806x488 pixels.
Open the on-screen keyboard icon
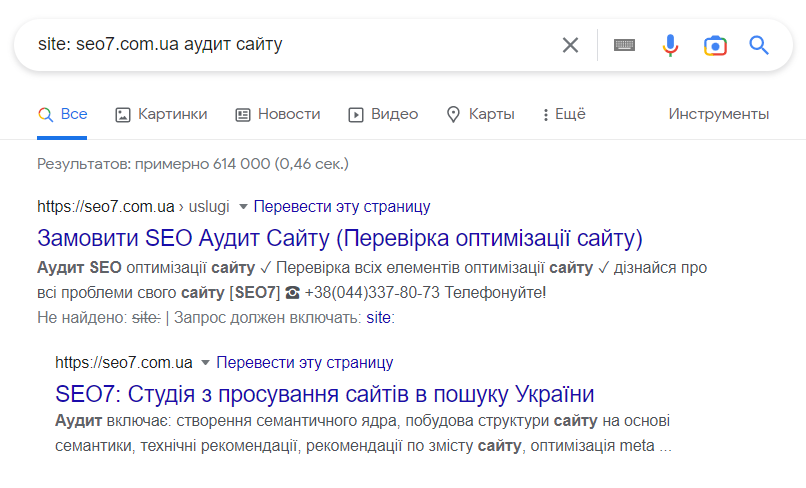625,45
